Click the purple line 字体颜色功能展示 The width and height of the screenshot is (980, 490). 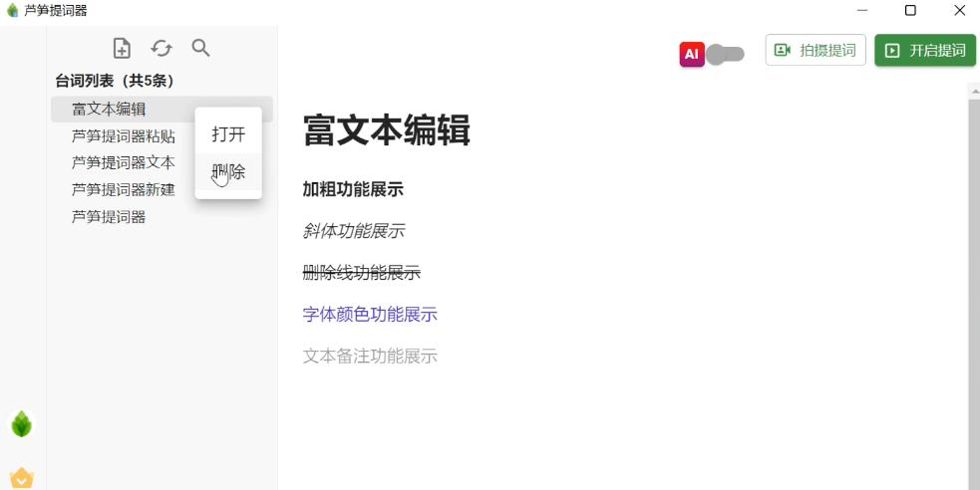coord(370,314)
